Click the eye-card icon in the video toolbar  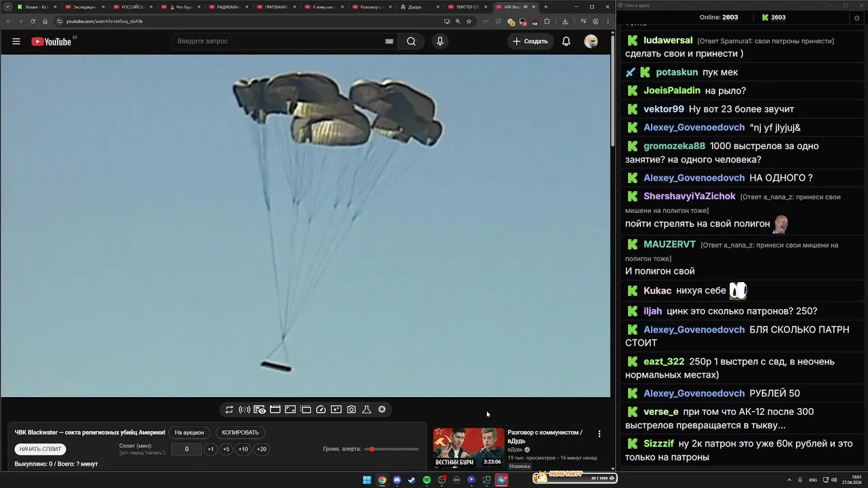(260, 409)
